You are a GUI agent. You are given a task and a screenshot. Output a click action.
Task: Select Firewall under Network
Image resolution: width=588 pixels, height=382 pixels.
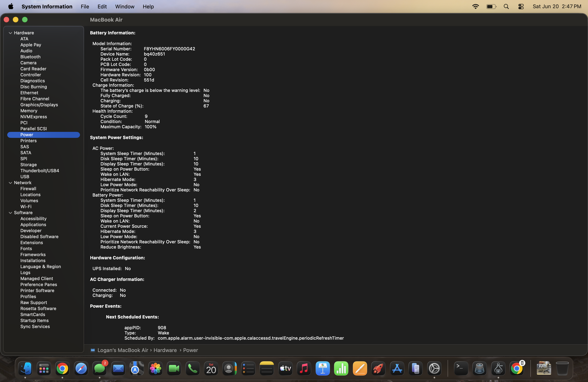(28, 189)
